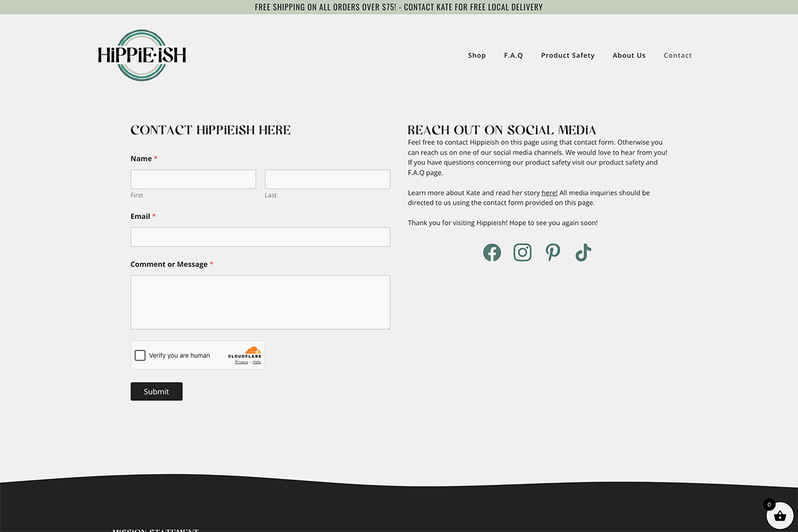Screen dimensions: 798x532
Task: Open the shopping basket cart icon
Action: (780, 515)
